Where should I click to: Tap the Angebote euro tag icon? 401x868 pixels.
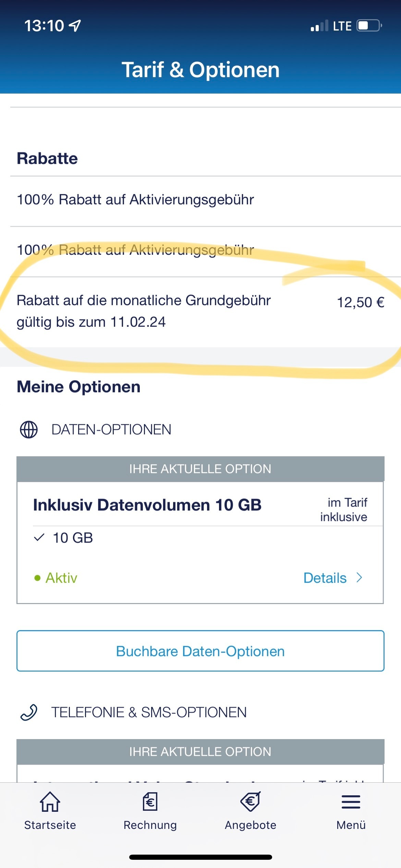pos(251,801)
